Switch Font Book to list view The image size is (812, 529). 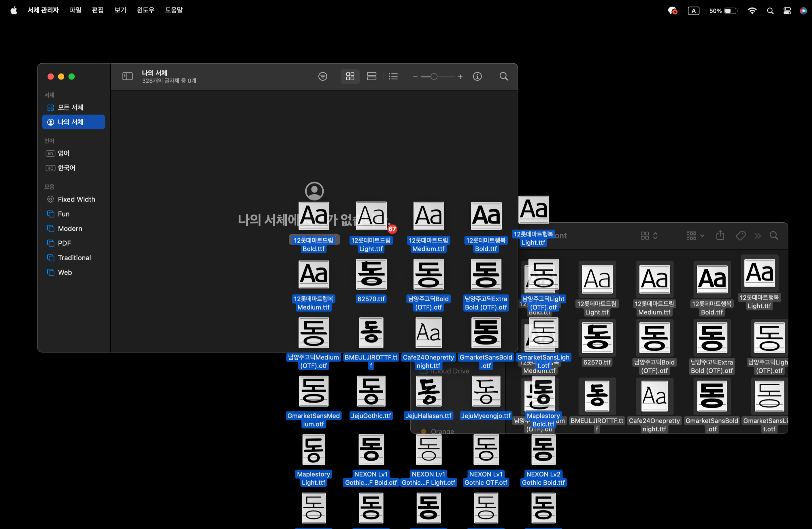(x=393, y=76)
